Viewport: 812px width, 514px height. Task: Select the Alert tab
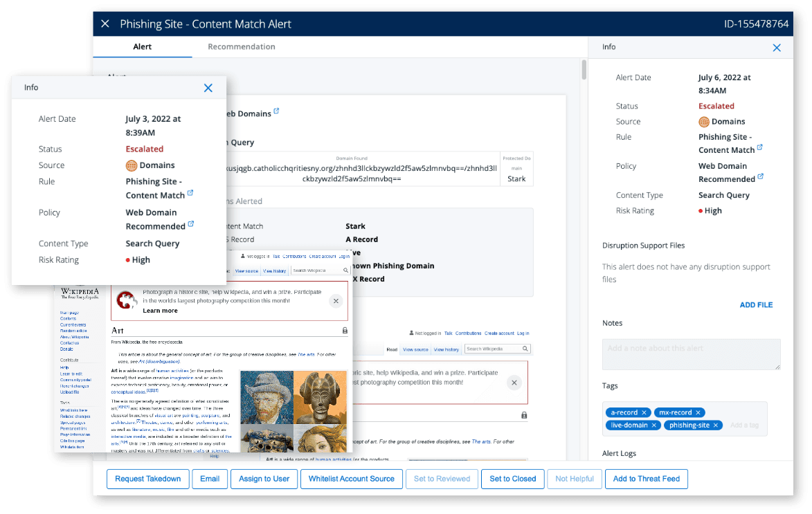coord(143,46)
